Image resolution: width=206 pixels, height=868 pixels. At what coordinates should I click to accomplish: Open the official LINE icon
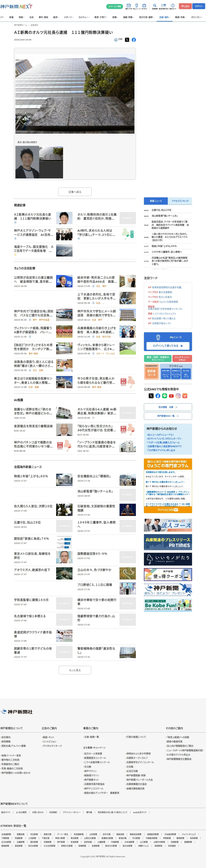[165, 396]
